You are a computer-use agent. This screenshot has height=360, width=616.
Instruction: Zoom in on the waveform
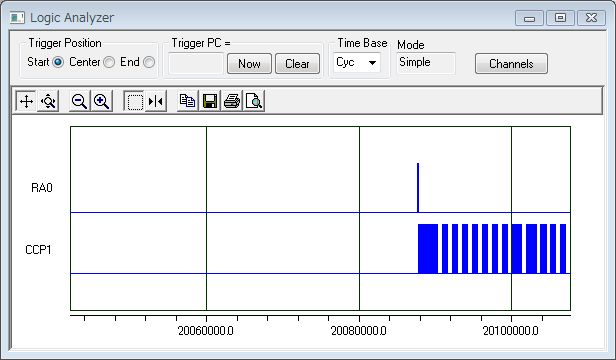point(101,101)
